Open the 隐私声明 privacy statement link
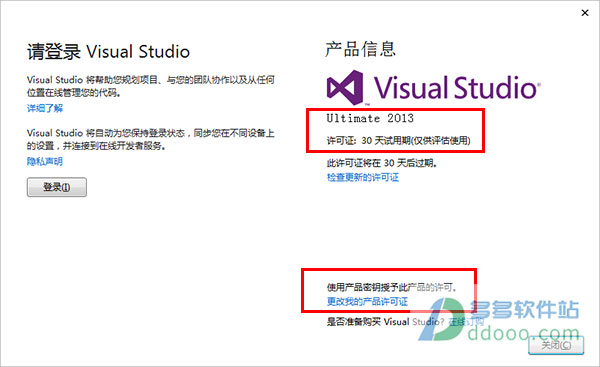The height and width of the screenshot is (367, 600). tap(45, 161)
